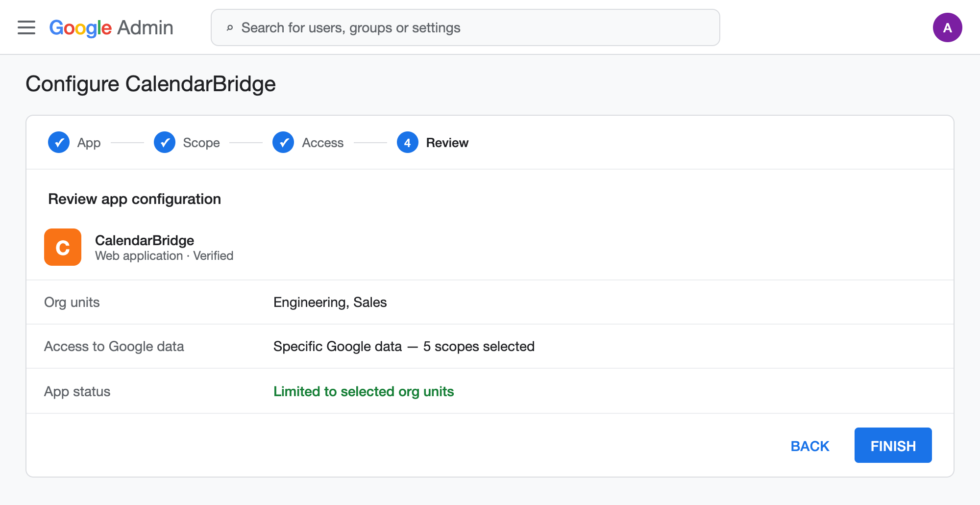The height and width of the screenshot is (505, 980).
Task: Click the Engineering, Sales org units value
Action: [x=330, y=302]
